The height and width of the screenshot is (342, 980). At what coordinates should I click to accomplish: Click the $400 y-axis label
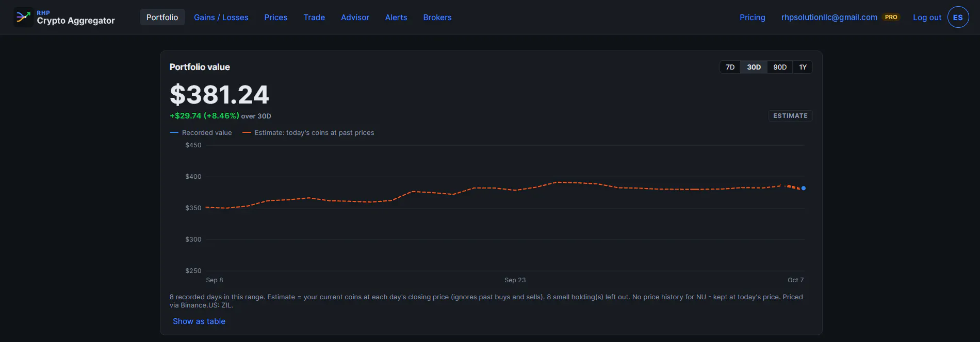click(193, 176)
